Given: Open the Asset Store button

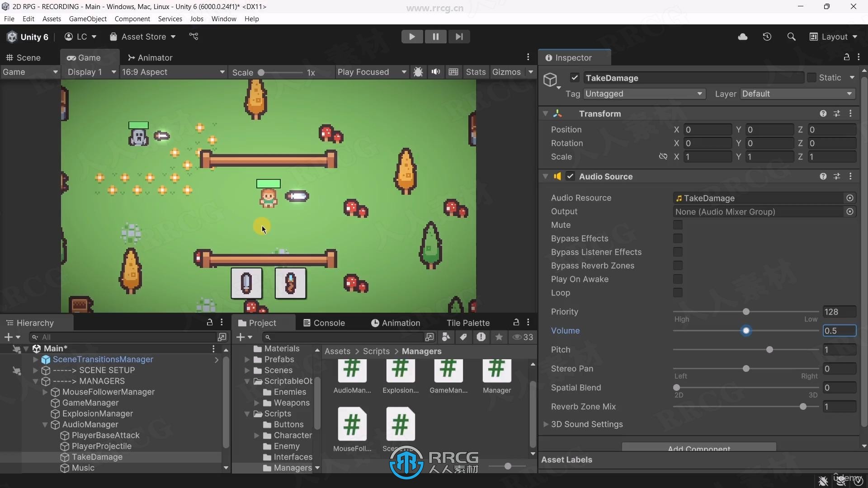Looking at the screenshot, I should 143,37.
